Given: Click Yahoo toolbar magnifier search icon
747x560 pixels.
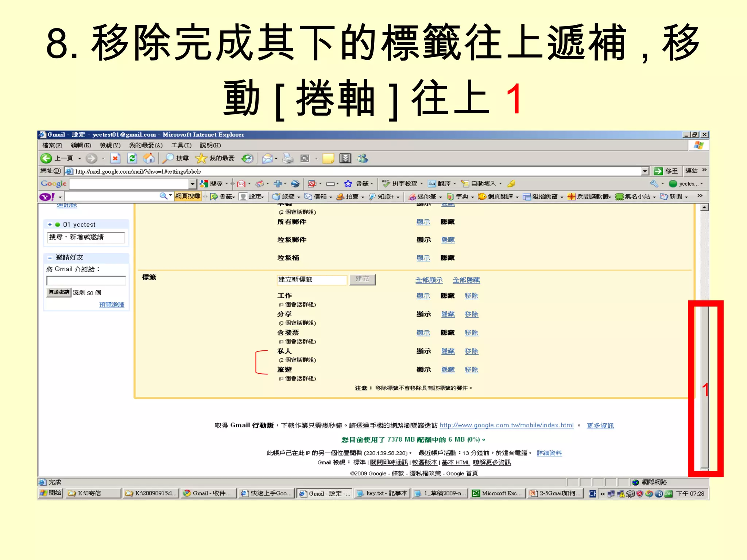Looking at the screenshot, I should (163, 196).
